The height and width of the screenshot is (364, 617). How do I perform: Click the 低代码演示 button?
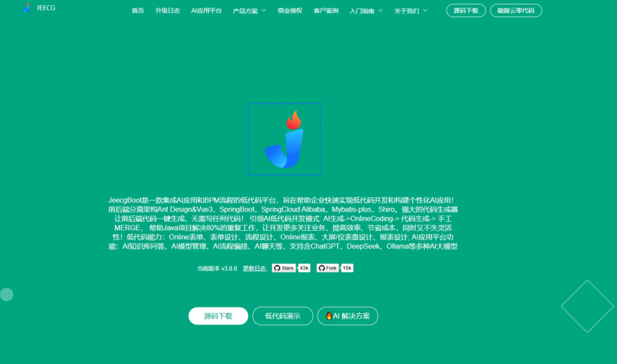283,316
